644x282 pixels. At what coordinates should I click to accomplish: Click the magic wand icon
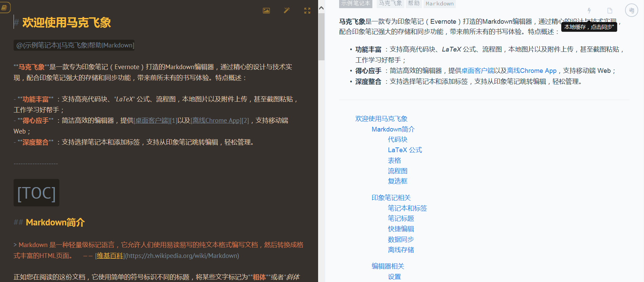287,11
